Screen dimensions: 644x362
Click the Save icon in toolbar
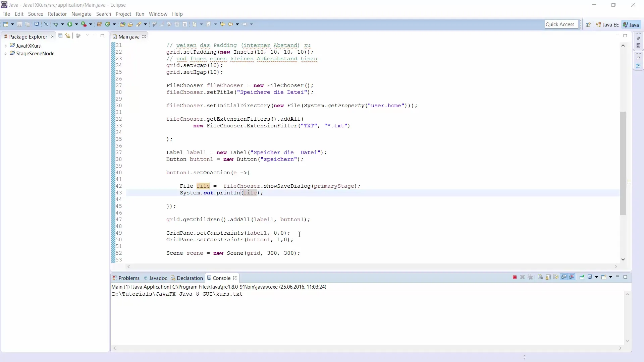point(19,24)
